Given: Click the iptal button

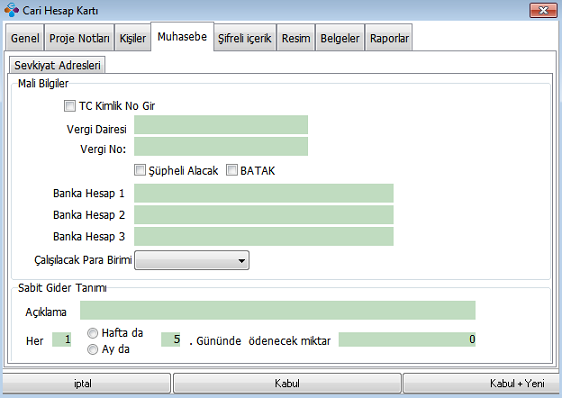Looking at the screenshot, I should [x=86, y=383].
